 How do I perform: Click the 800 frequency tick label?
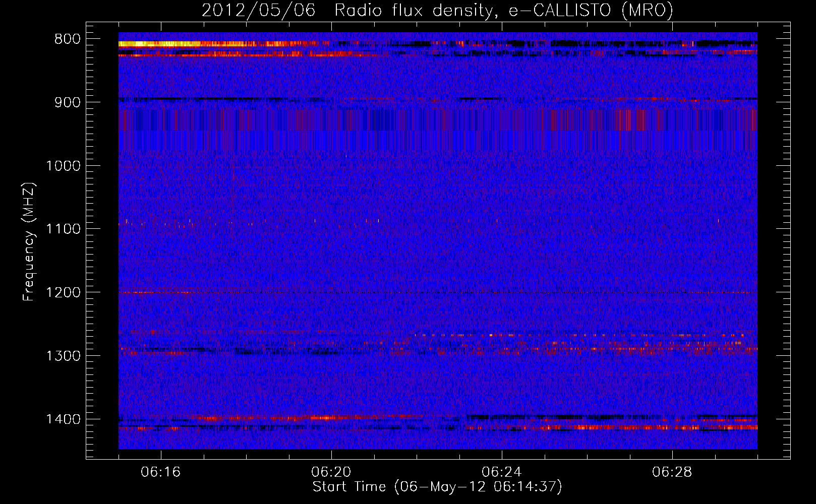pyautogui.click(x=67, y=39)
